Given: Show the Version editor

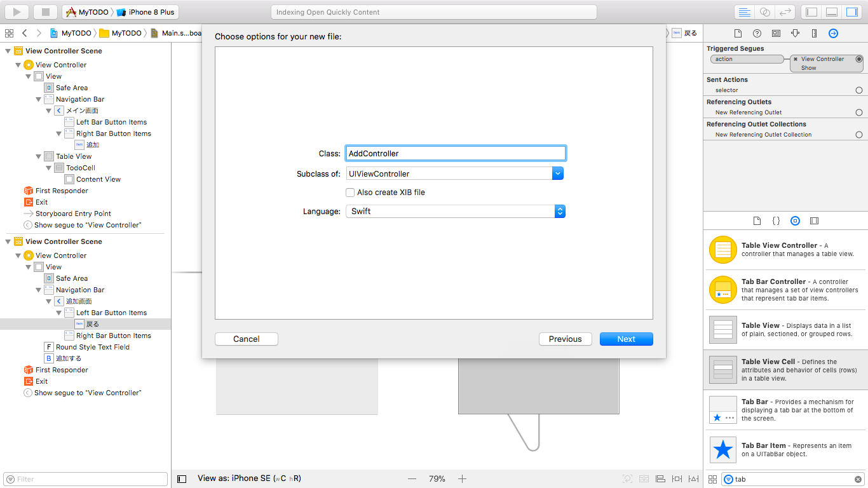Looking at the screenshot, I should point(786,11).
